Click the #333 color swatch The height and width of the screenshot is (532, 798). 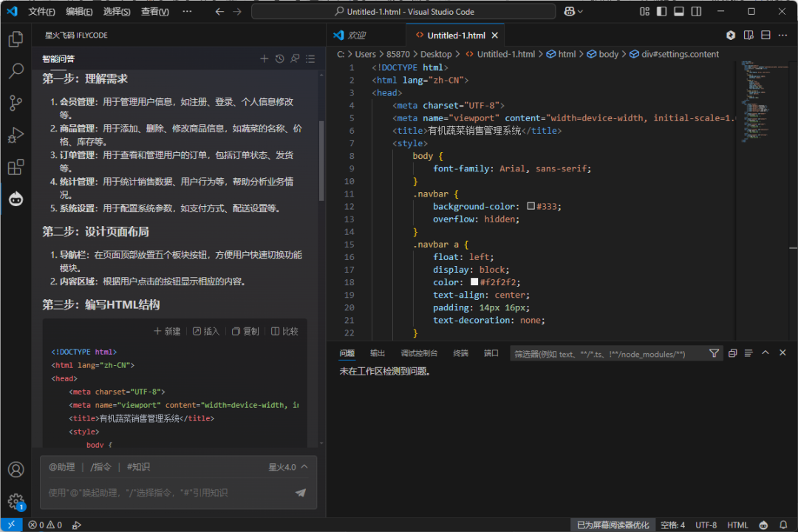point(531,206)
